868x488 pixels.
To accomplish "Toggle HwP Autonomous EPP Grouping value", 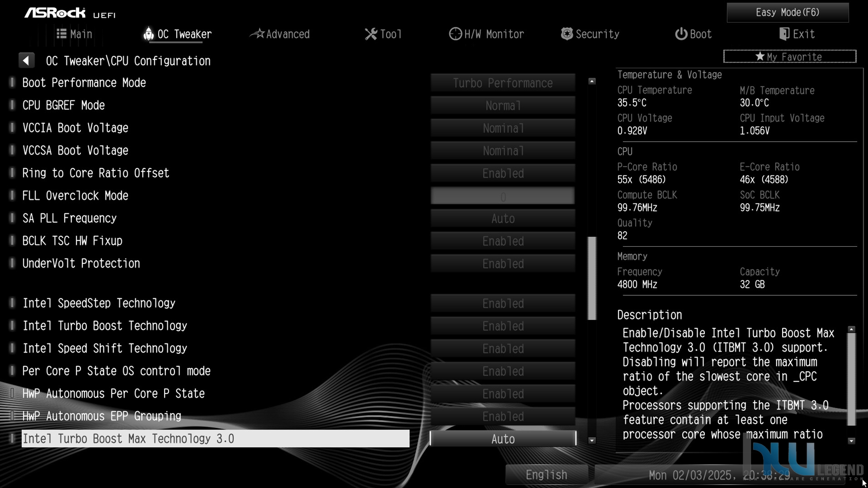I will [503, 416].
